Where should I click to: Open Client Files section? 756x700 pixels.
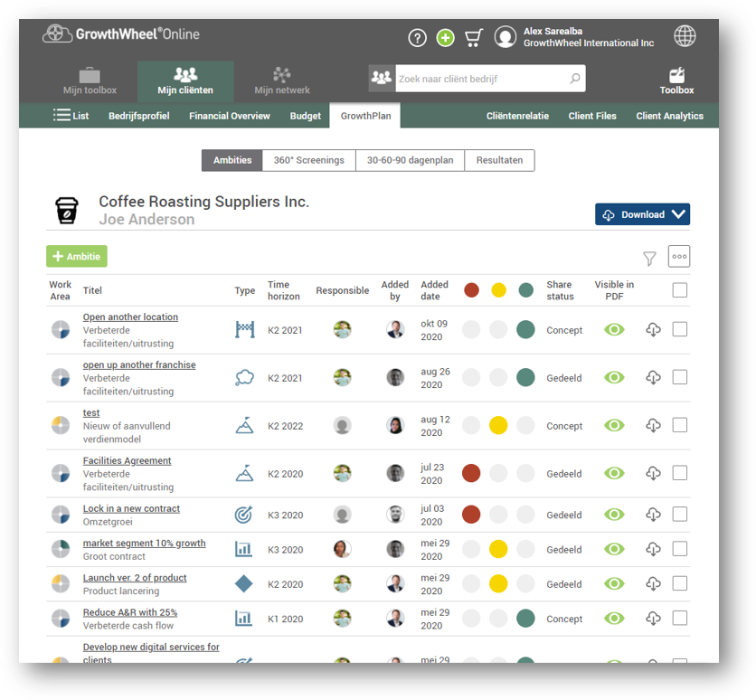point(592,116)
